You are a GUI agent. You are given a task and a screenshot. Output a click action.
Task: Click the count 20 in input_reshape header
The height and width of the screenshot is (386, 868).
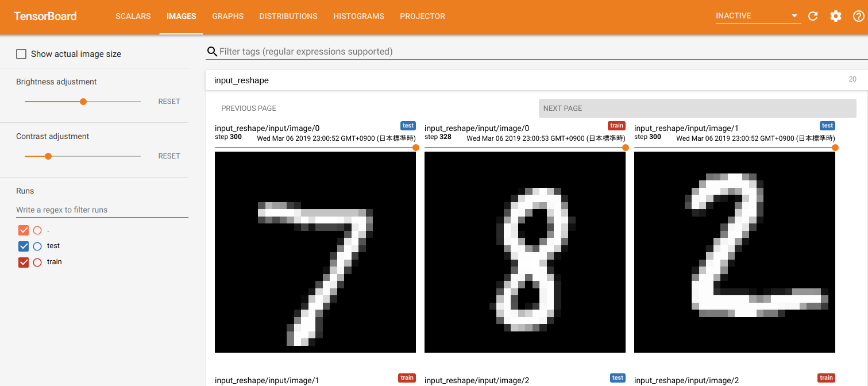pyautogui.click(x=852, y=80)
